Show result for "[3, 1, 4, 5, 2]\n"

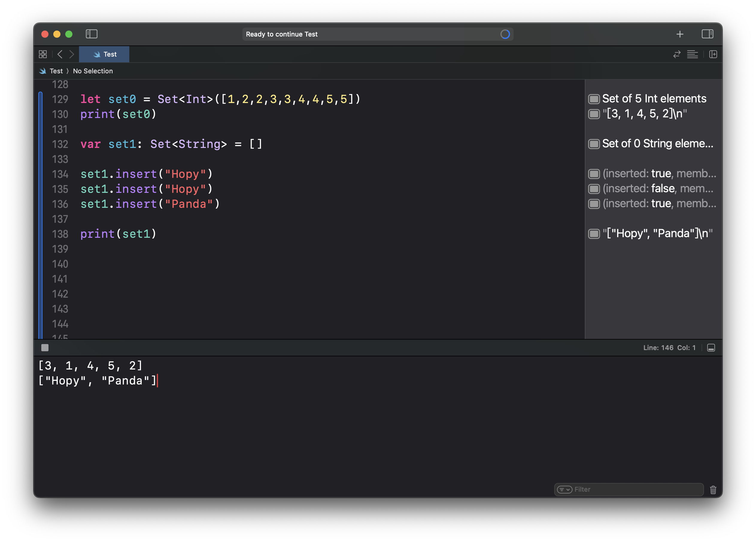pyautogui.click(x=594, y=114)
